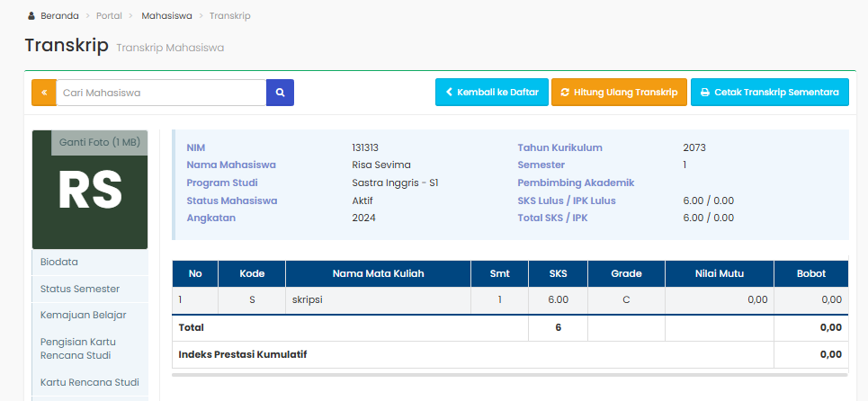Click the course code S cell
This screenshot has height=401, width=868.
[x=252, y=300]
